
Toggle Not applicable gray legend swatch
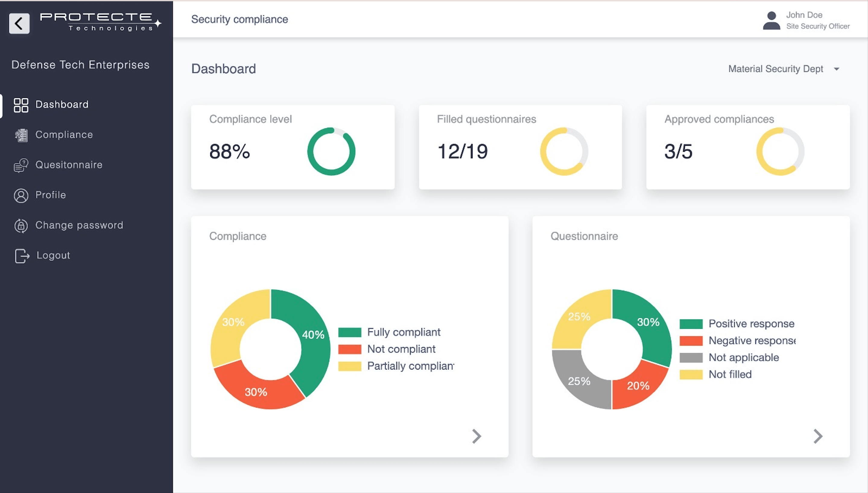point(691,358)
